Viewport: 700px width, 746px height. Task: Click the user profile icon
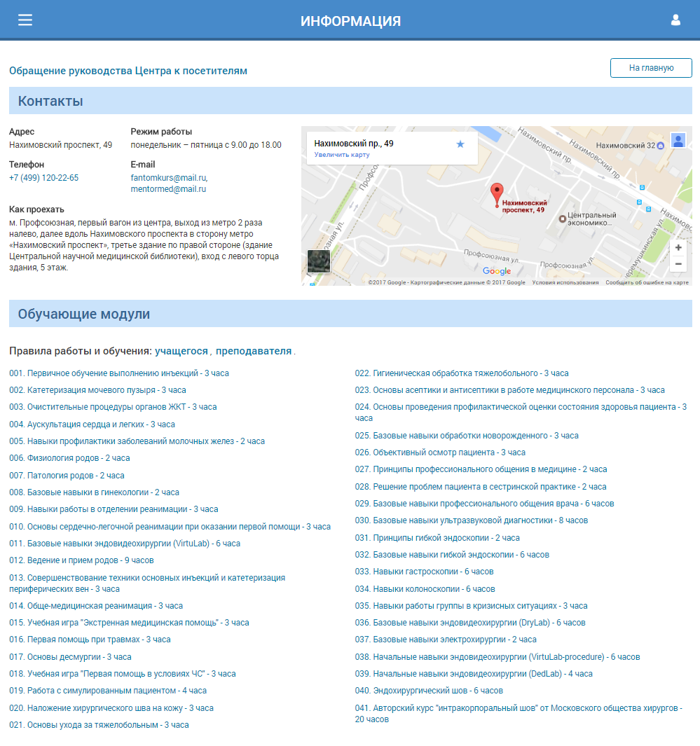click(675, 20)
